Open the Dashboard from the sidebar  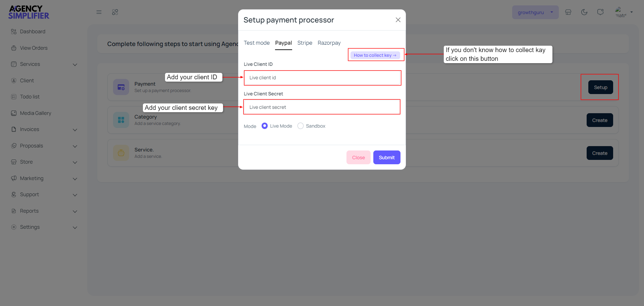(x=32, y=31)
